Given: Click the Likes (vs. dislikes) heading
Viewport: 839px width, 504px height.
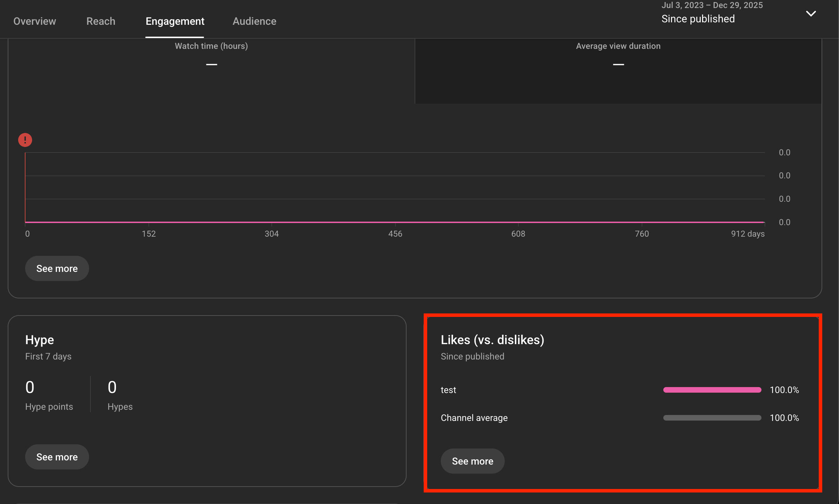Looking at the screenshot, I should 492,340.
